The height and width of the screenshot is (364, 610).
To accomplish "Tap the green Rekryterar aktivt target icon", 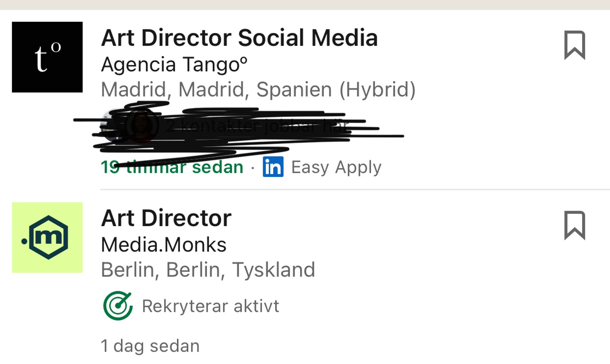I will 118,306.
